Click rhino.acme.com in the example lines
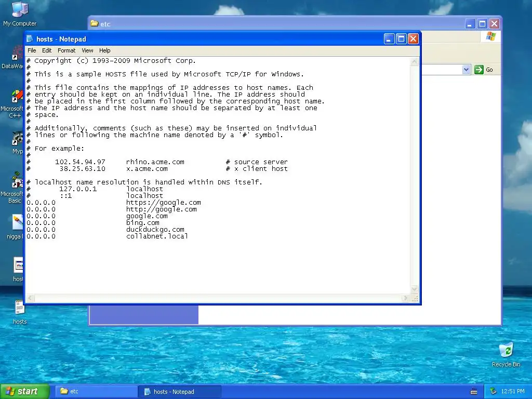This screenshot has width=532, height=399. pos(155,162)
